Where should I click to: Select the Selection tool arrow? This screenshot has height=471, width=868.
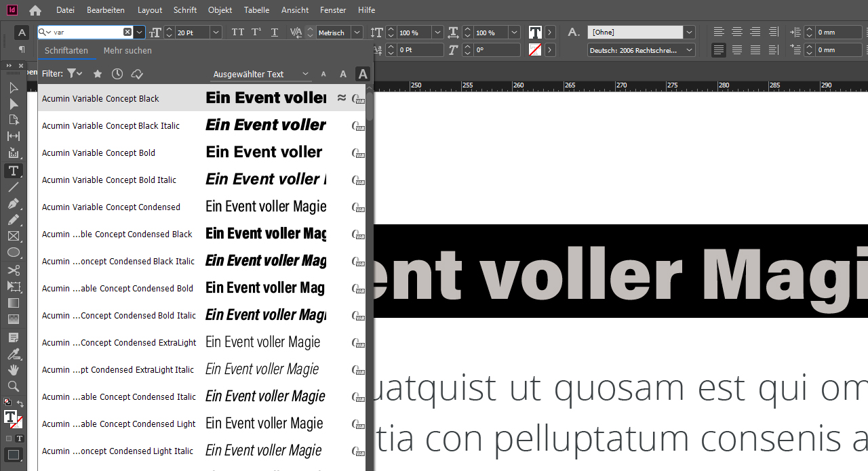click(13, 87)
